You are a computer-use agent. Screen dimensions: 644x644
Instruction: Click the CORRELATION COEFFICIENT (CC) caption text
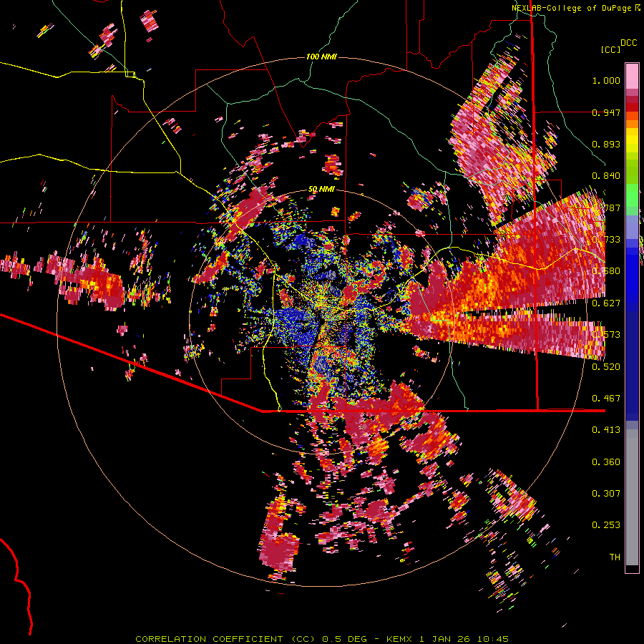225,639
